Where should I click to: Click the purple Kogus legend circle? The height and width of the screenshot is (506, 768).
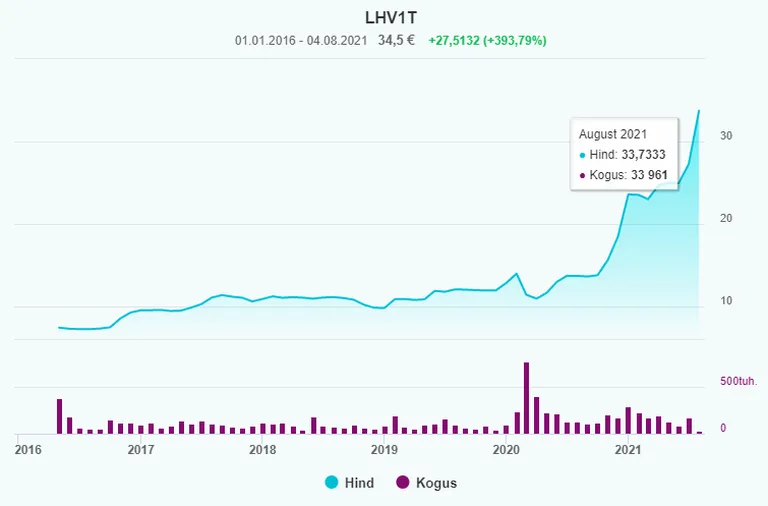(403, 482)
